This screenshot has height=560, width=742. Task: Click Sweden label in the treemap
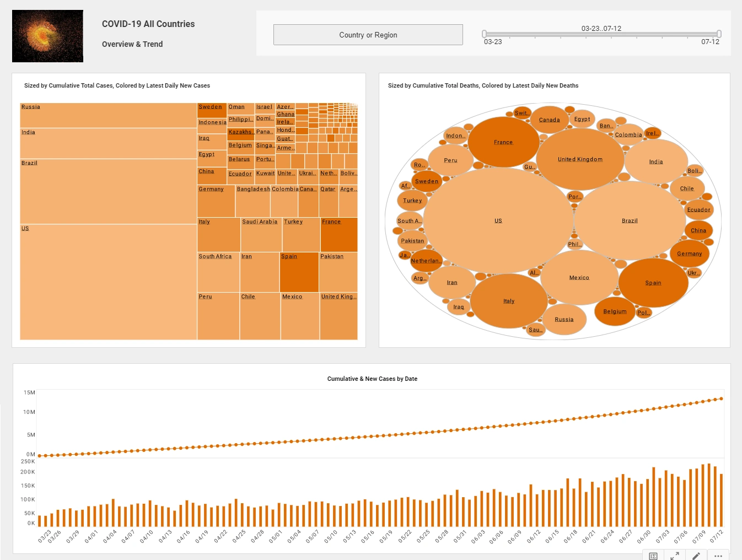tap(212, 106)
